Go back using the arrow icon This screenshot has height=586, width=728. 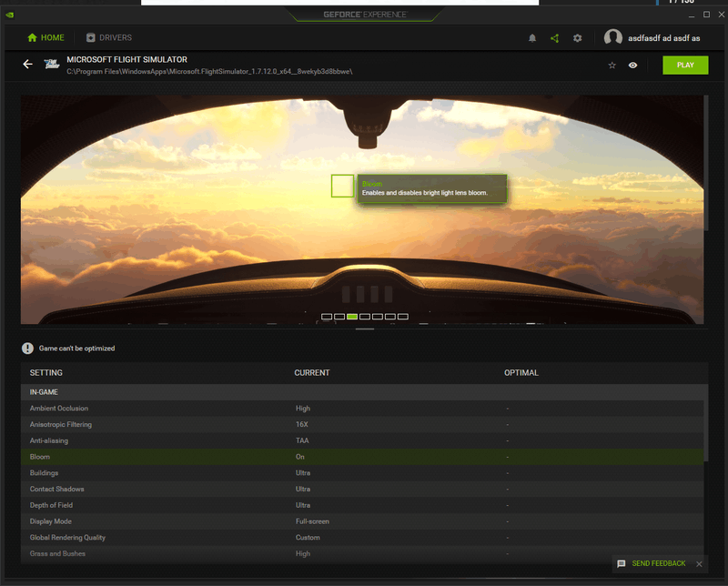pyautogui.click(x=28, y=64)
